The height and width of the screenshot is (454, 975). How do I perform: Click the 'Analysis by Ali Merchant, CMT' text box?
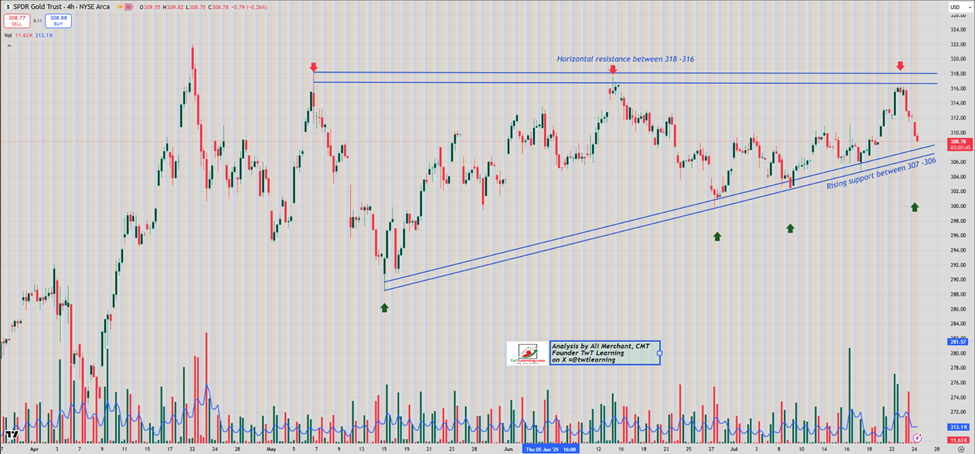603,352
